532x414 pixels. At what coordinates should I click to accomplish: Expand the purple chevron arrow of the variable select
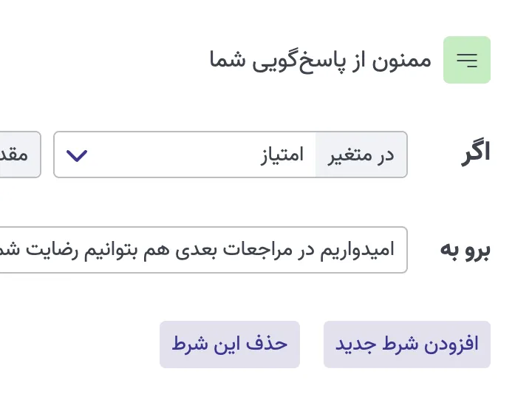tap(77, 155)
